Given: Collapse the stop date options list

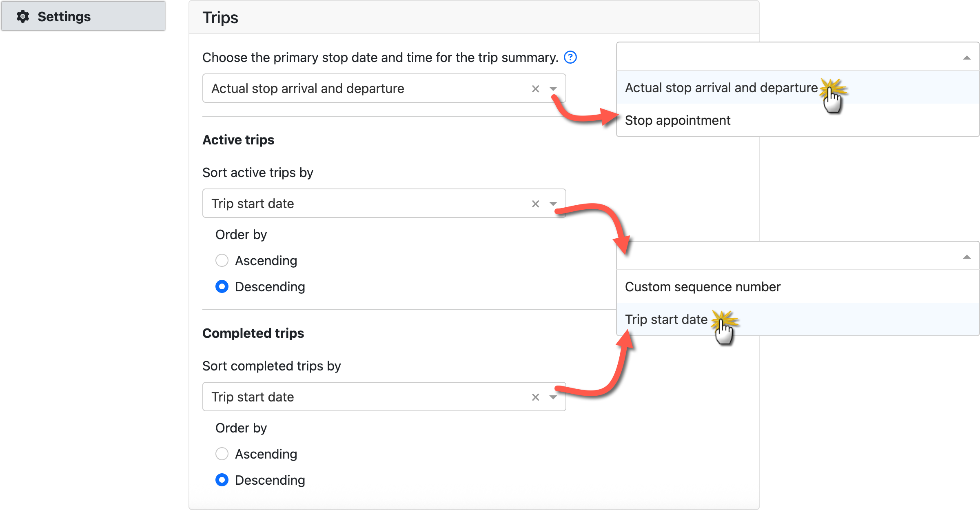Looking at the screenshot, I should coord(966,58).
